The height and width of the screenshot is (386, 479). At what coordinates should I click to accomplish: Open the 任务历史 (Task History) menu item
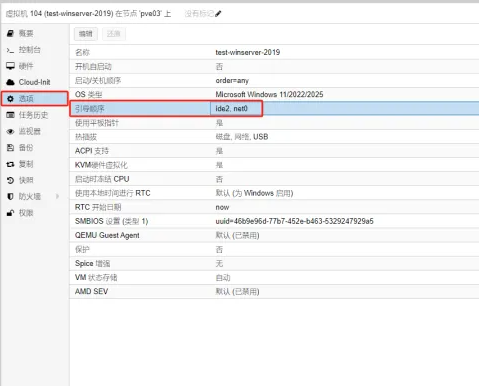pyautogui.click(x=33, y=115)
